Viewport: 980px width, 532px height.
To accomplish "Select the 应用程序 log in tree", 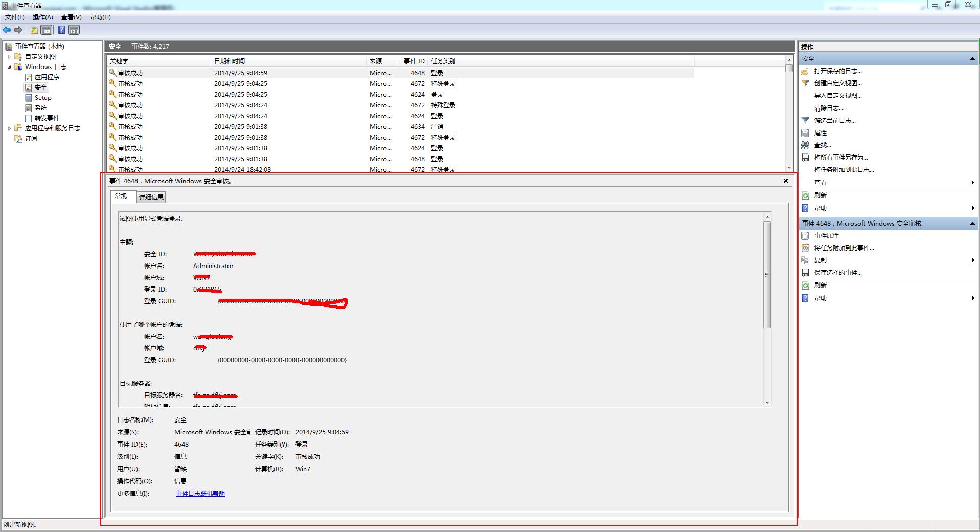I will 47,77.
